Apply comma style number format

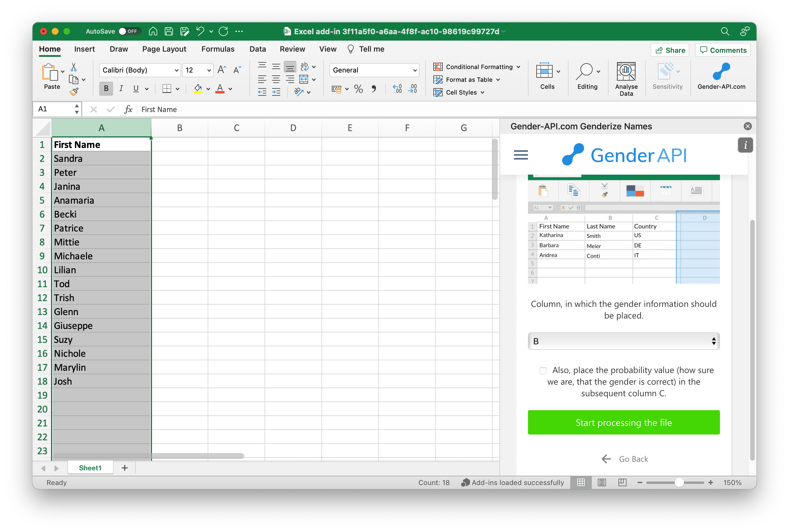(x=374, y=89)
